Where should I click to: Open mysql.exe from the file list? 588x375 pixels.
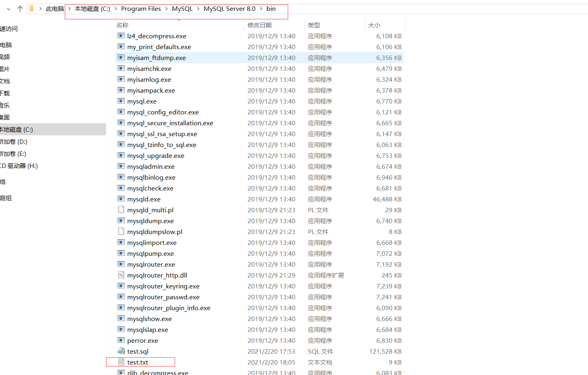[x=142, y=101]
